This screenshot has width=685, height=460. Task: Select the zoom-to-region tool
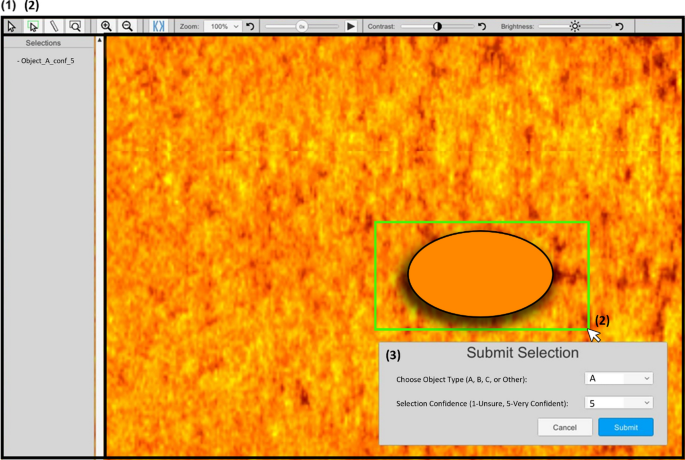click(x=75, y=26)
